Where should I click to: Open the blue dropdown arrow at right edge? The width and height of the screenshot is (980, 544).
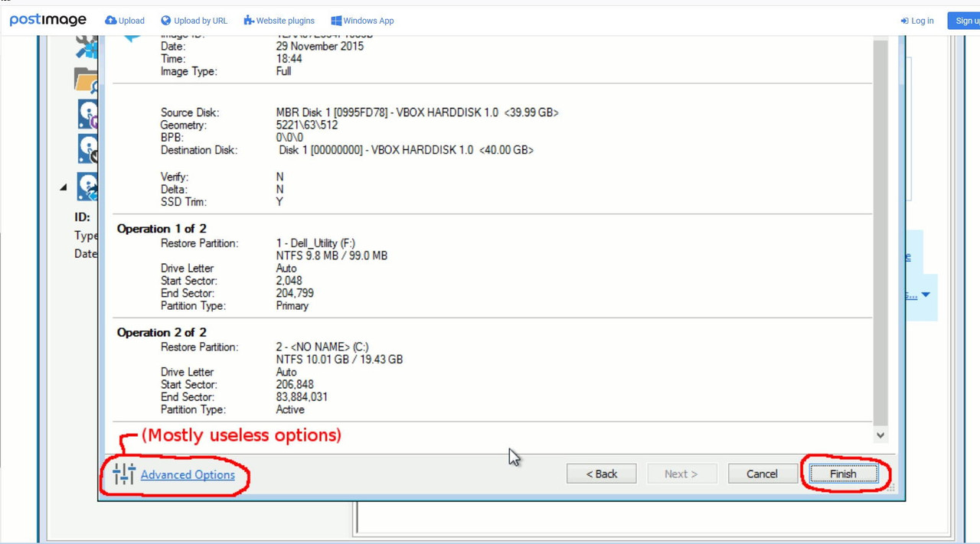tap(926, 295)
